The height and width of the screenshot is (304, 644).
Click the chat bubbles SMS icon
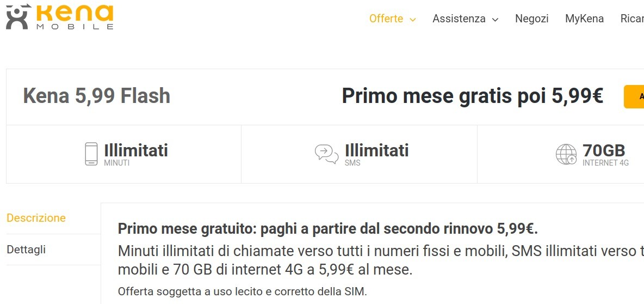[326, 154]
